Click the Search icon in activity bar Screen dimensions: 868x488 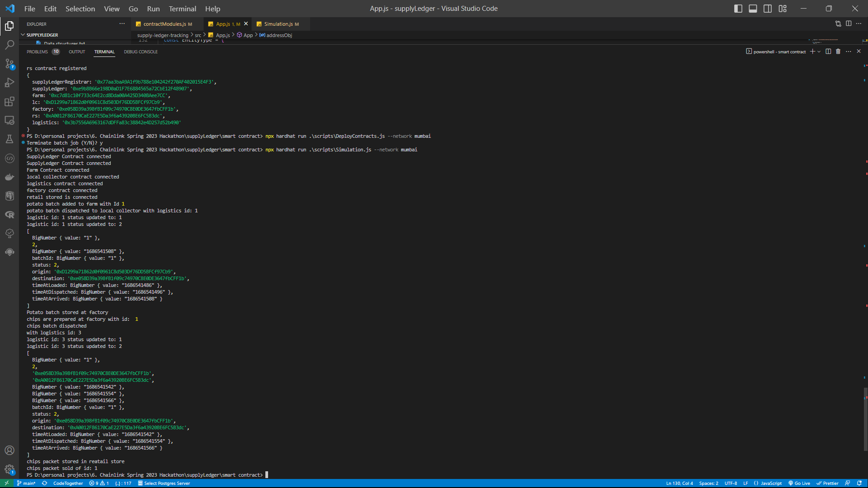click(9, 45)
